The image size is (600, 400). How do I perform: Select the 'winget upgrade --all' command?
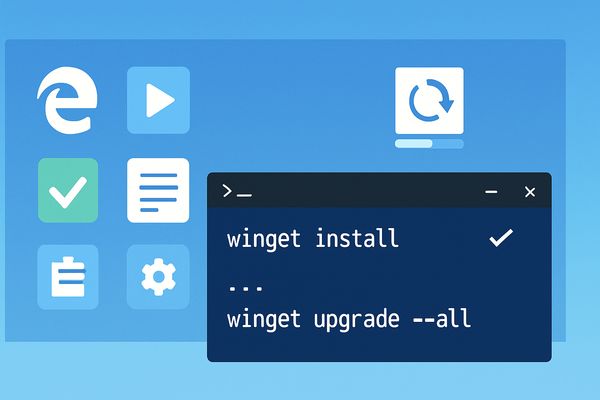click(349, 319)
